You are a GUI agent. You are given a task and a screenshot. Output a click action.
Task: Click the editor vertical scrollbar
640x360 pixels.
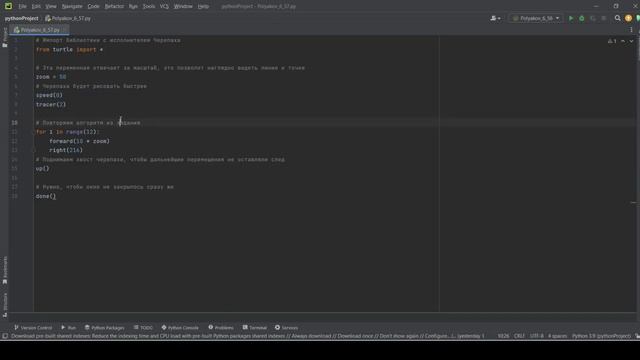(x=638, y=173)
